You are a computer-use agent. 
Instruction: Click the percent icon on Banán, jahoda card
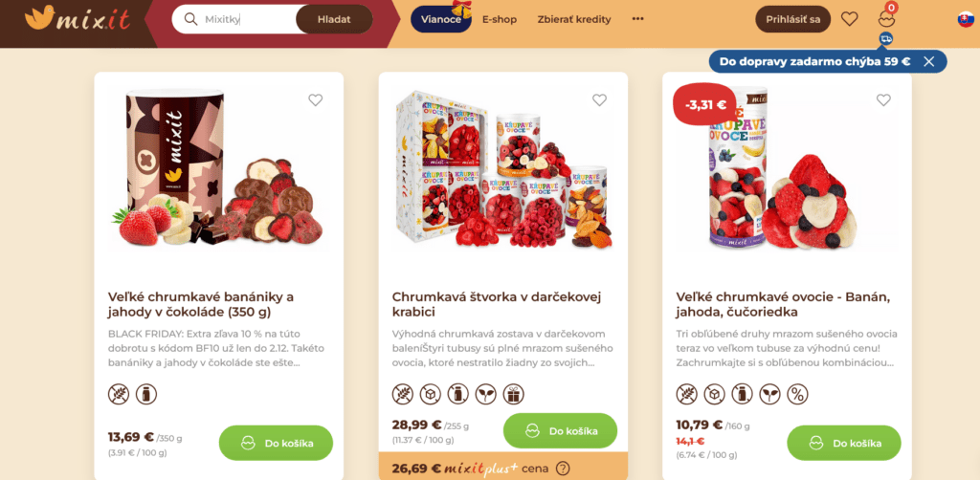[x=797, y=394]
